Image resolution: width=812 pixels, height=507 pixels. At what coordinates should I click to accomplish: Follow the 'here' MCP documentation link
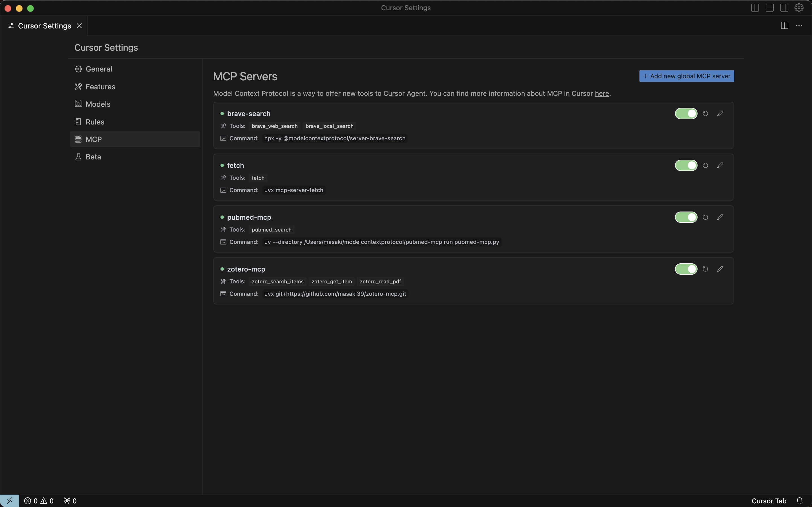coord(602,94)
